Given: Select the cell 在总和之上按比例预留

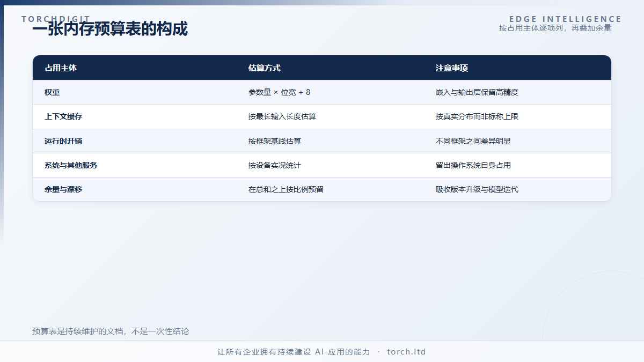Looking at the screenshot, I should point(286,189).
